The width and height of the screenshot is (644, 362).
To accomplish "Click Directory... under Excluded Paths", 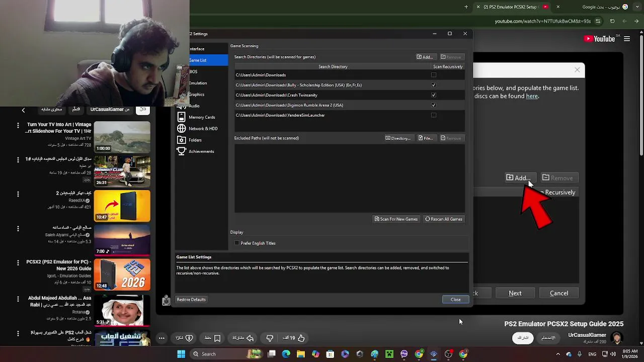I will point(398,138).
